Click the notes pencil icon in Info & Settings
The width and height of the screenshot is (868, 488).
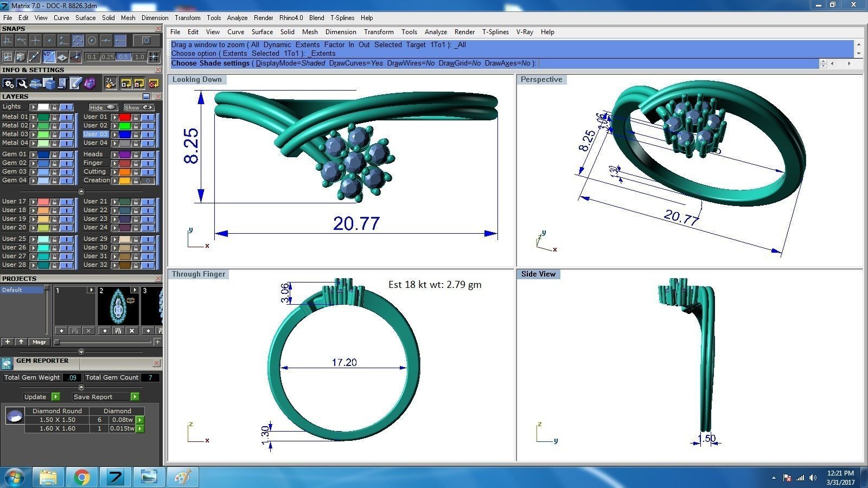click(75, 83)
